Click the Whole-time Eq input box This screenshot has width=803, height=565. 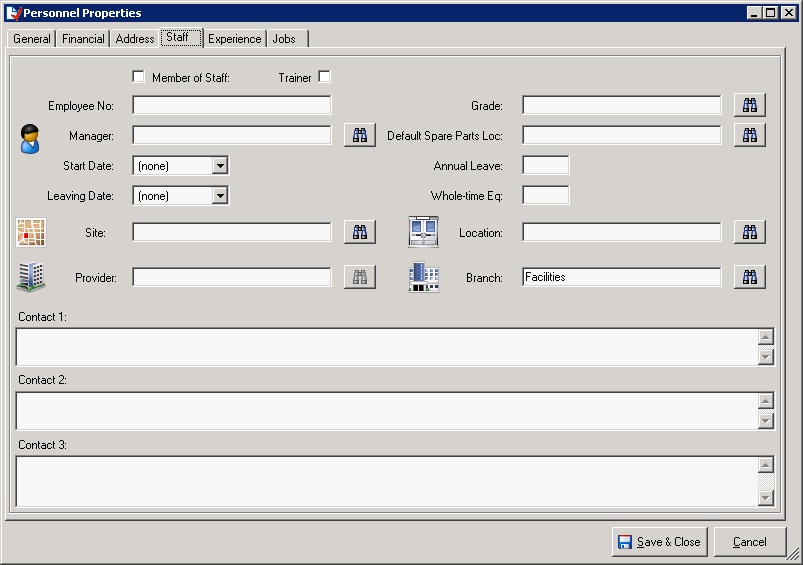[x=546, y=195]
